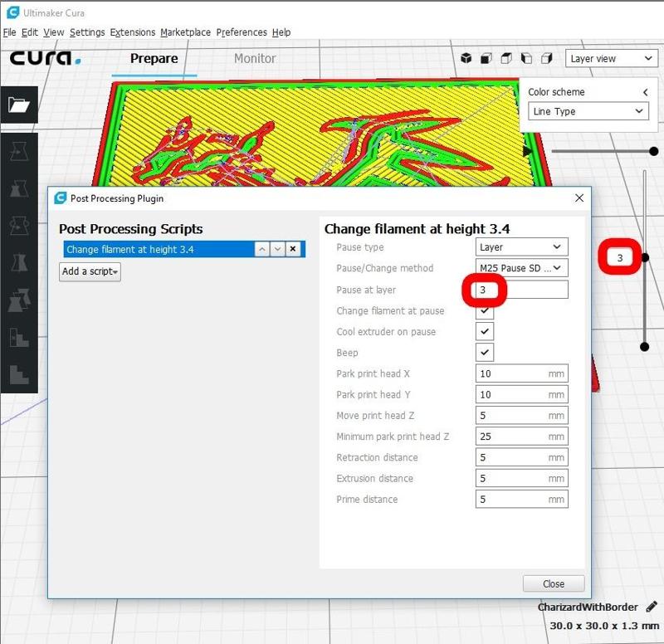
Task: Select the Per Model Settings tool
Action: coord(19,300)
